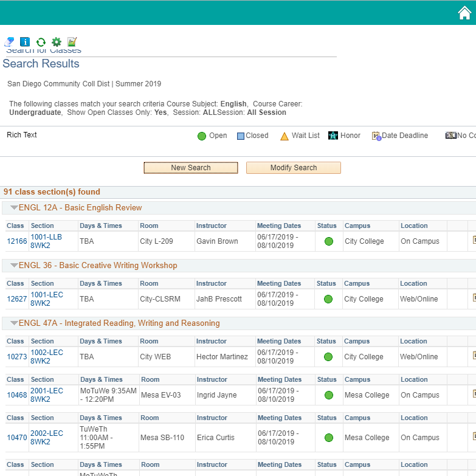Click MoTuWe 9:35AM - 12:20PM time
Viewport: 476px width, 476px height.
[108, 395]
